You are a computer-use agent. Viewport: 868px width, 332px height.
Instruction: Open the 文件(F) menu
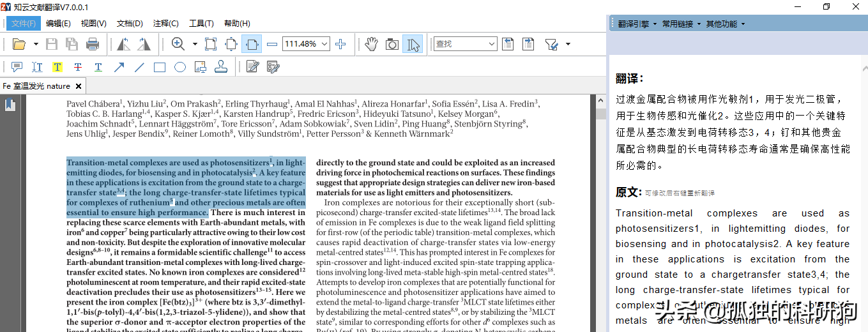pos(24,24)
